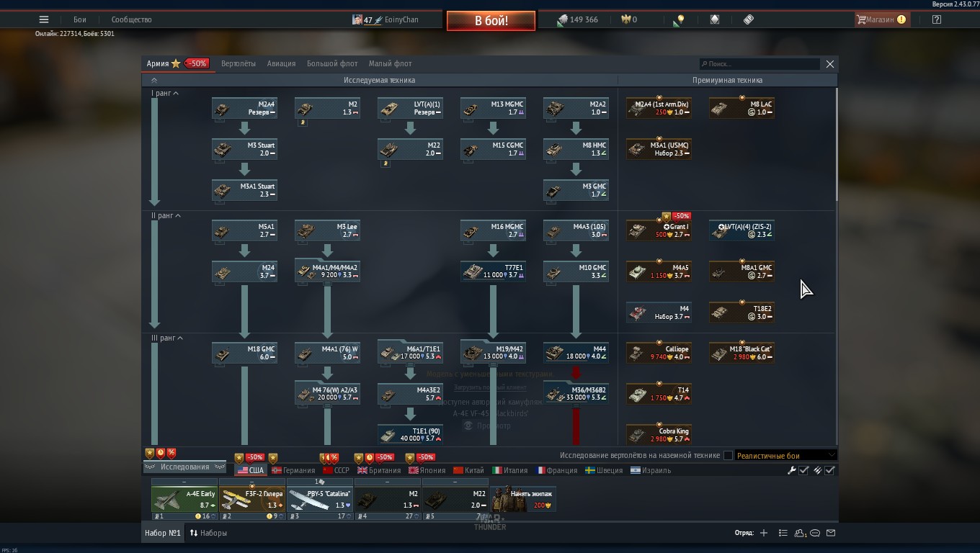Select premium M8 LAC vehicle icon
The image size is (980, 553).
pos(720,108)
